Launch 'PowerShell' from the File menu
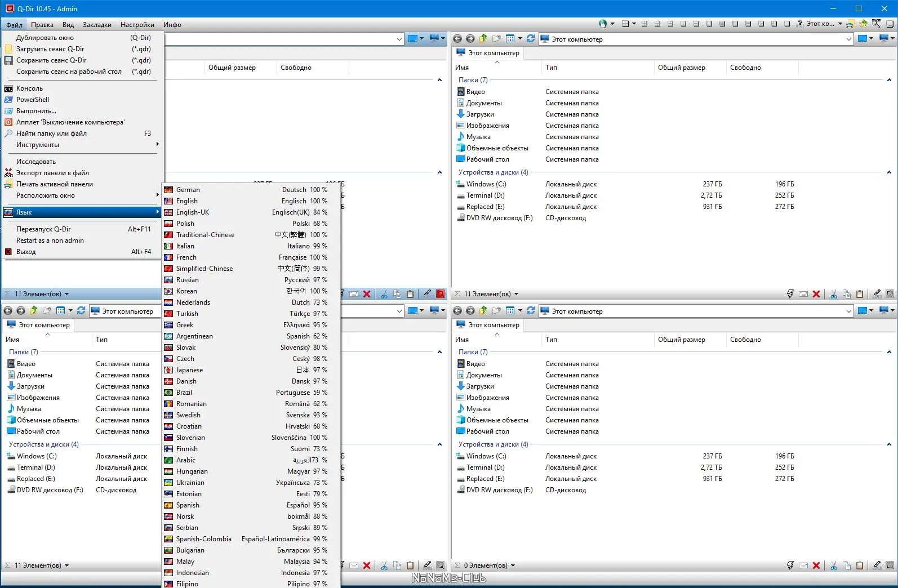This screenshot has width=898, height=588. [82, 100]
